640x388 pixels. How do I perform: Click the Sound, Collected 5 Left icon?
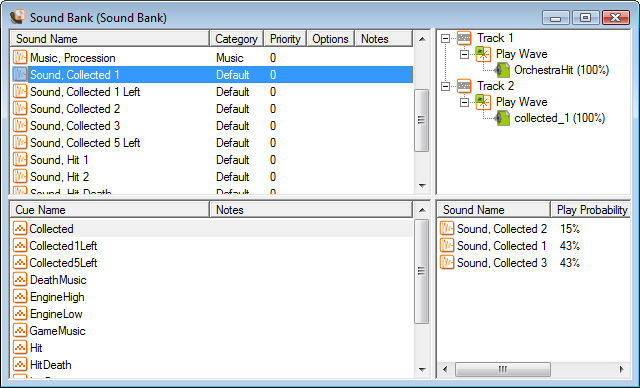pyautogui.click(x=20, y=143)
